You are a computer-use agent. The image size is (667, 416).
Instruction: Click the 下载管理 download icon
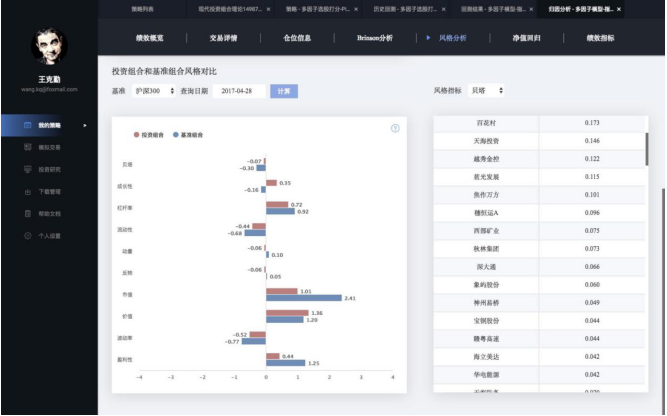point(28,191)
